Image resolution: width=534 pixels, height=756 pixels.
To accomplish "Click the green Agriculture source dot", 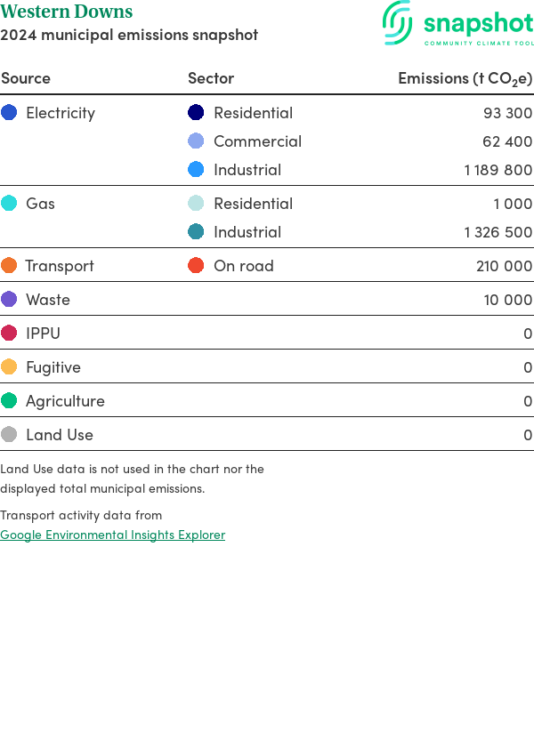I will (x=9, y=401).
